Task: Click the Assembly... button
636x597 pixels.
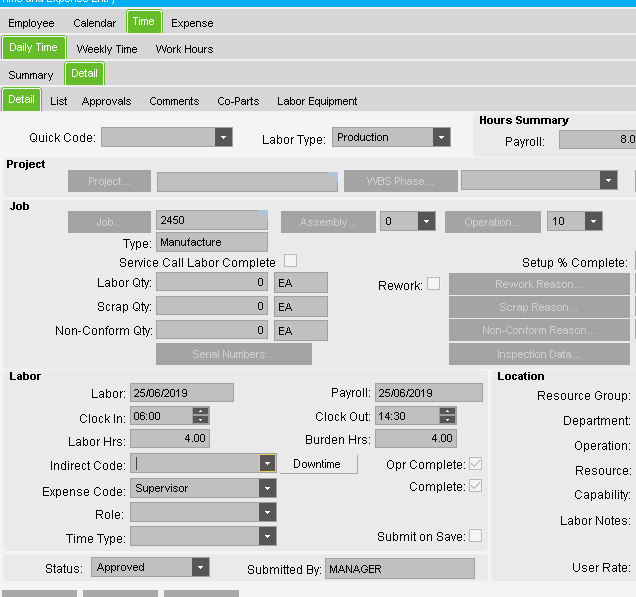Action: click(328, 222)
